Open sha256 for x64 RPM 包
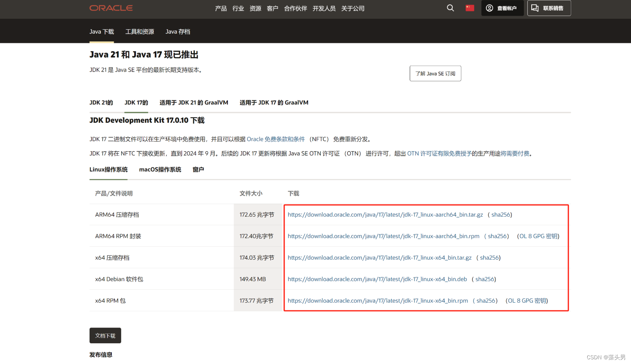Screen dimensions: 631x364 [x=486, y=301]
